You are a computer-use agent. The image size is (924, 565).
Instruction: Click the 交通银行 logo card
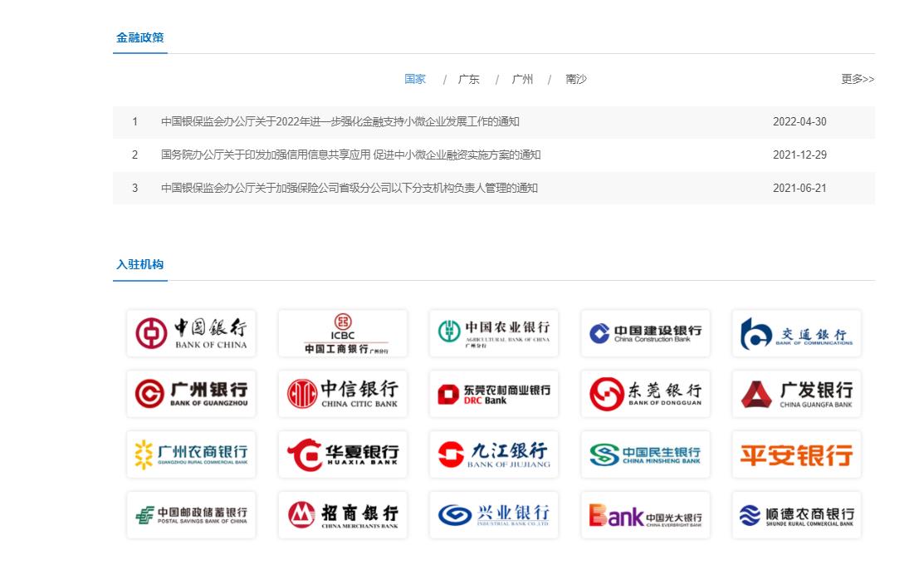797,334
